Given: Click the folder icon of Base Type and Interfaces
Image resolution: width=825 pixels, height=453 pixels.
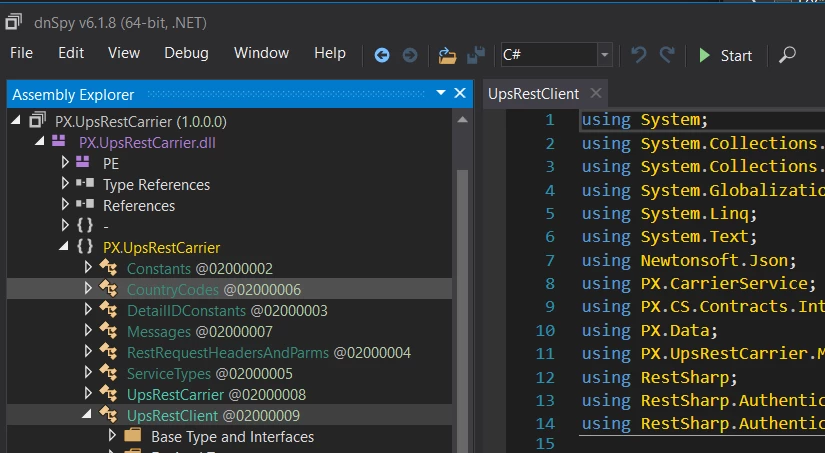Looking at the screenshot, I should coord(133,435).
